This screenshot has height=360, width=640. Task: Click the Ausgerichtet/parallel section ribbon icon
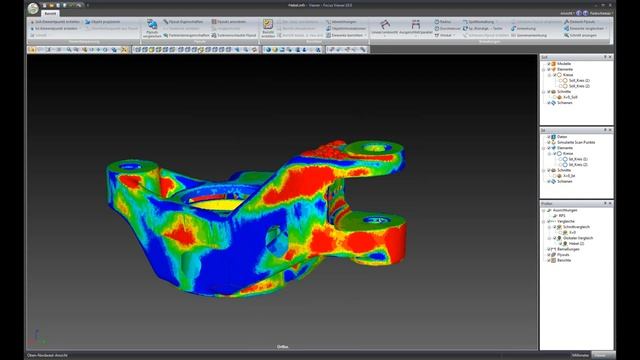click(x=416, y=24)
